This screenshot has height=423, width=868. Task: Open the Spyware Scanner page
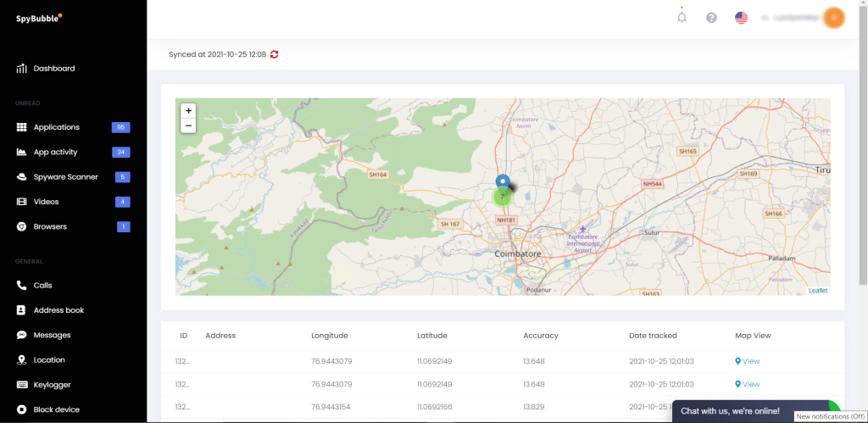65,177
